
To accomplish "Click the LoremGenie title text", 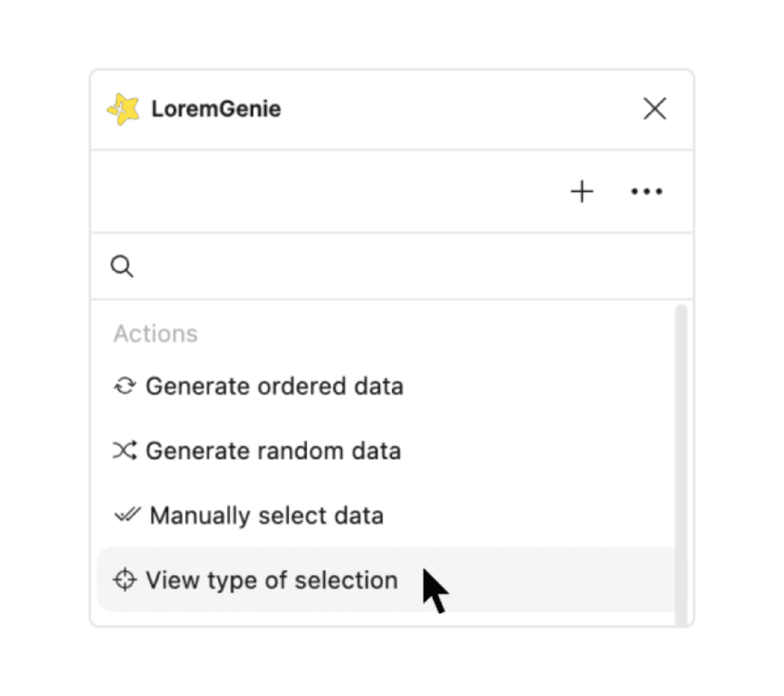I will [x=216, y=109].
